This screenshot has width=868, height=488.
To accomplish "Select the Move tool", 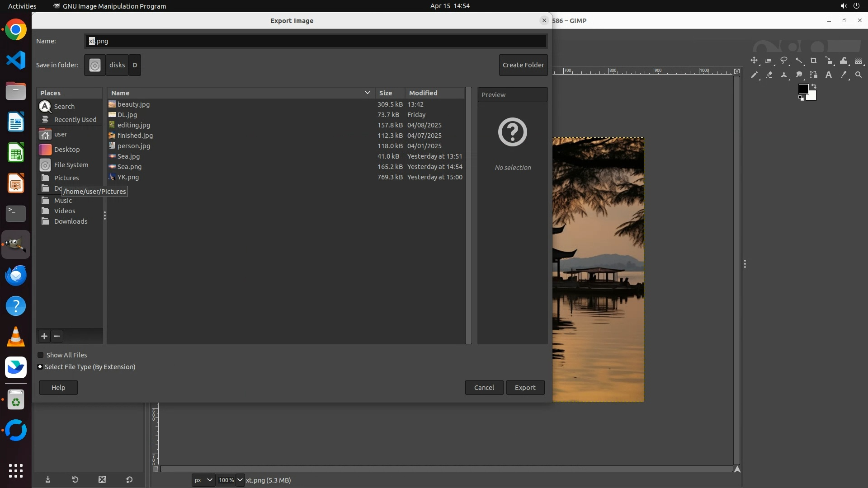I will coord(754,61).
